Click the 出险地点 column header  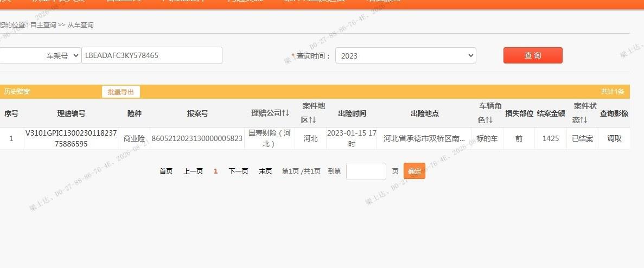coord(425,113)
